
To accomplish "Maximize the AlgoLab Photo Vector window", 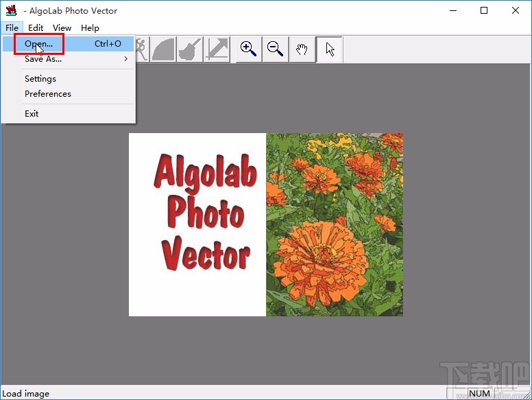I will pyautogui.click(x=484, y=10).
